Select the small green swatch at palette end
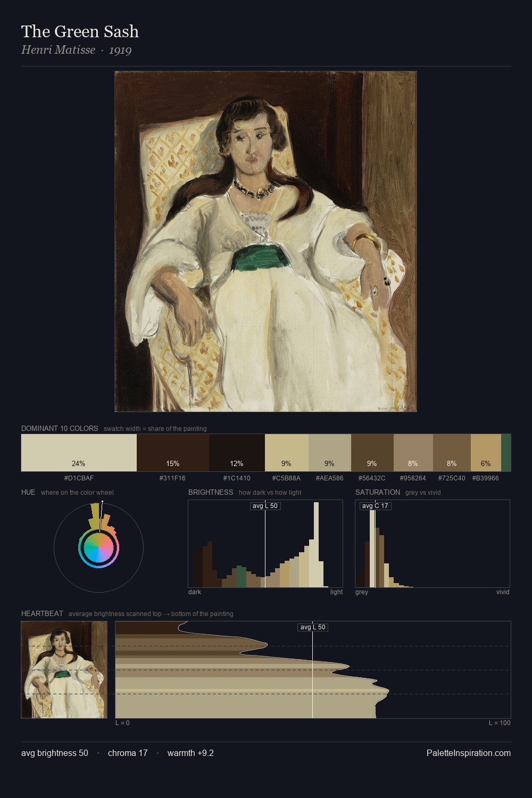Screen dimensions: 532x798 pyautogui.click(x=506, y=453)
